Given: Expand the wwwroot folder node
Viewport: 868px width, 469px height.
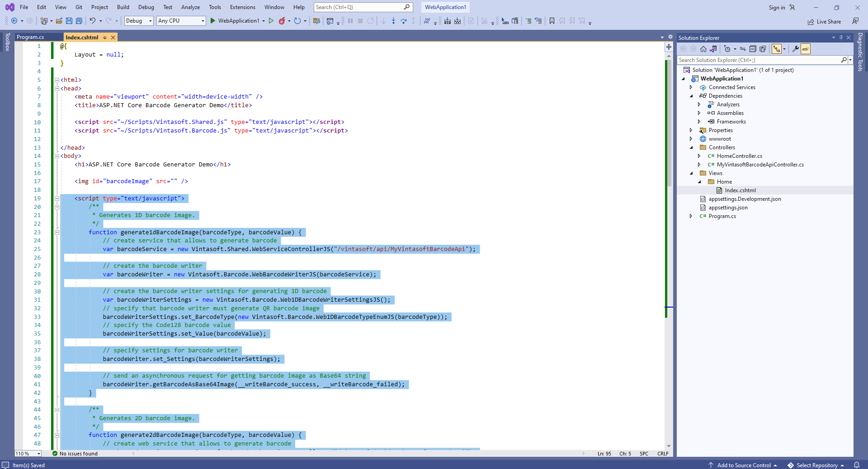Looking at the screenshot, I should pos(691,139).
